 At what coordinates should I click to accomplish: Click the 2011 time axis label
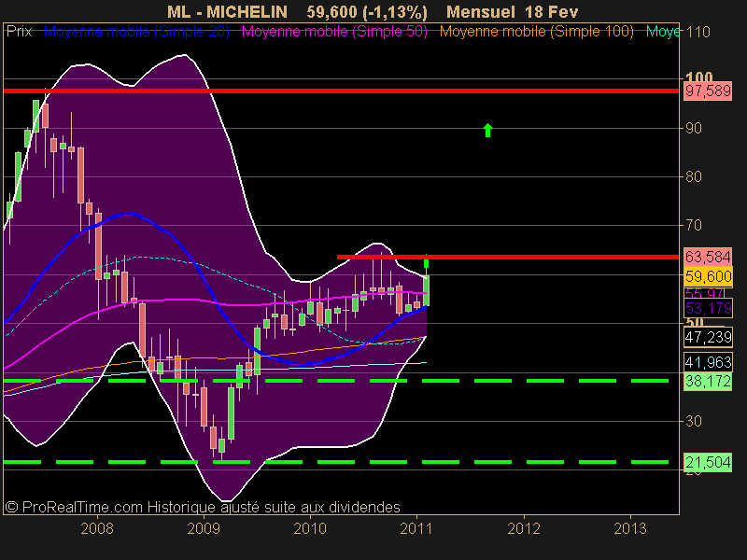(x=416, y=528)
